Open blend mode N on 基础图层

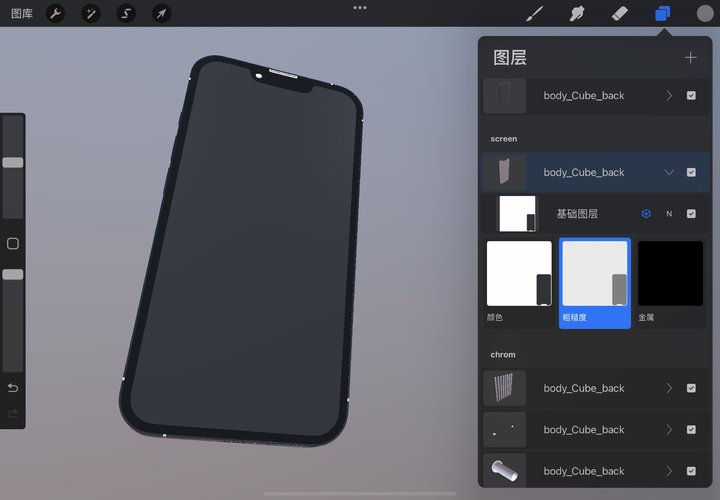(669, 213)
